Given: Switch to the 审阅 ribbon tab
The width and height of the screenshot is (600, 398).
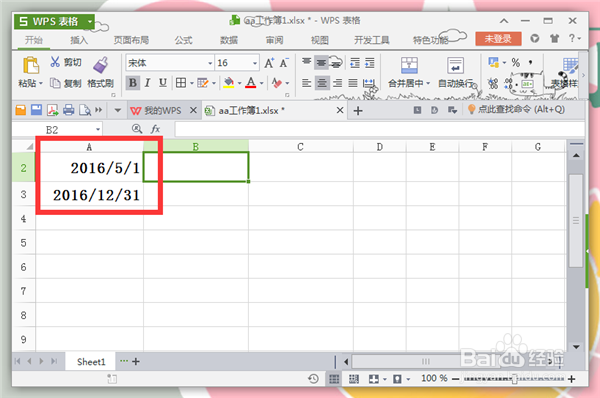Looking at the screenshot, I should [274, 40].
